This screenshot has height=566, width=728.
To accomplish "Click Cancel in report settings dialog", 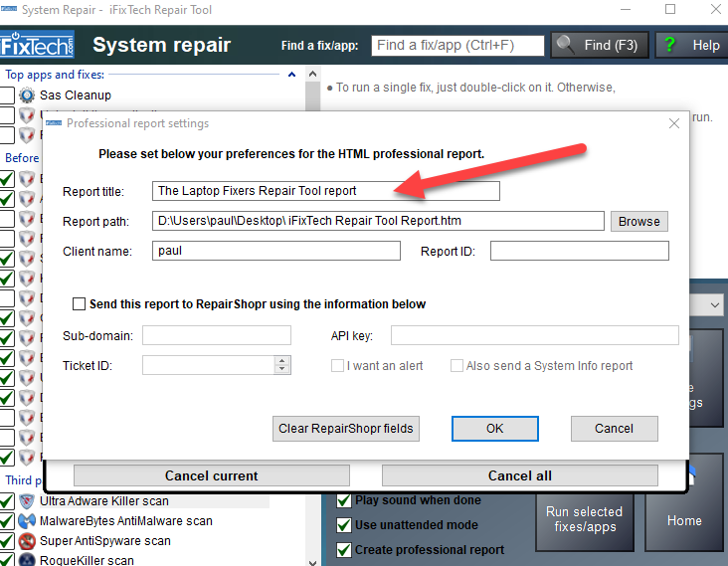I will pyautogui.click(x=615, y=429).
